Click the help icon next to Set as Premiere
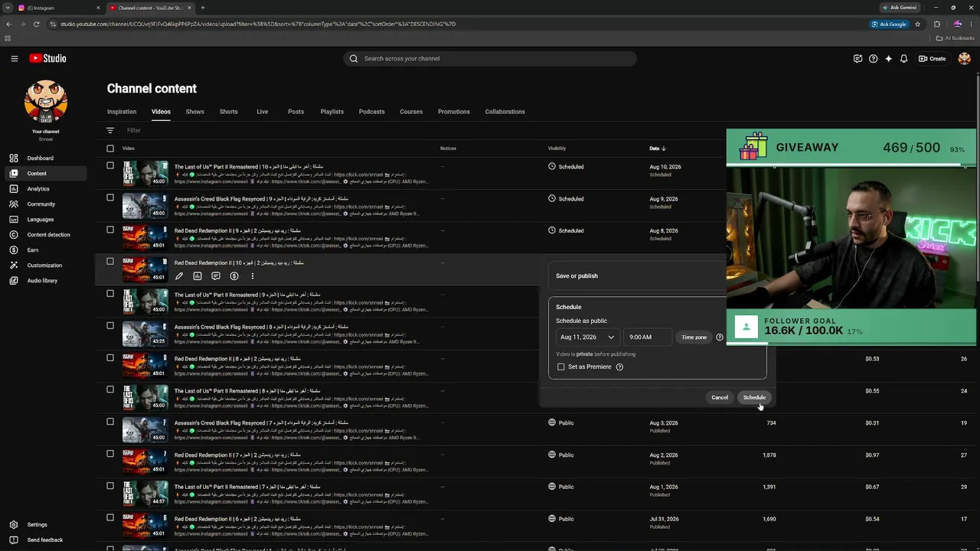Screen dimensions: 980x551 point(619,367)
